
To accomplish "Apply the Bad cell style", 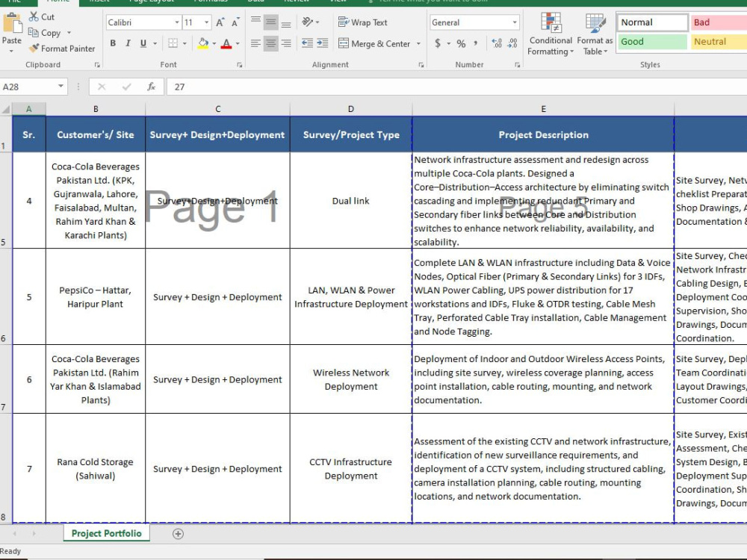I will point(719,22).
